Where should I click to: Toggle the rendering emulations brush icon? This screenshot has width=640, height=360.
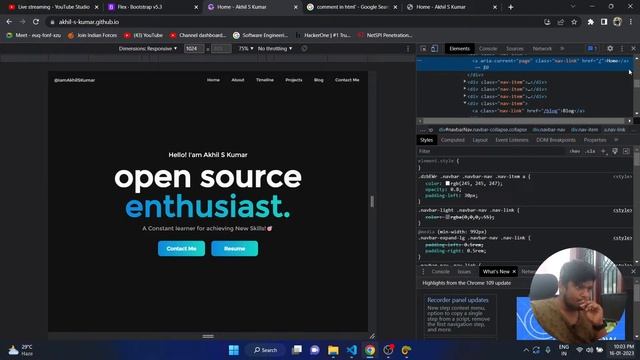point(615,151)
